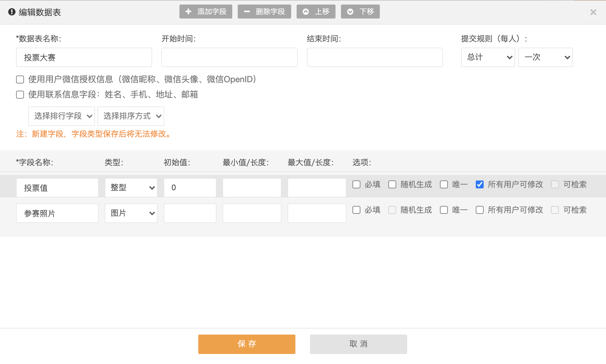Click the exclamation icon beside 编辑数据表
Viewport: 606px width, 364px height.
tap(12, 12)
